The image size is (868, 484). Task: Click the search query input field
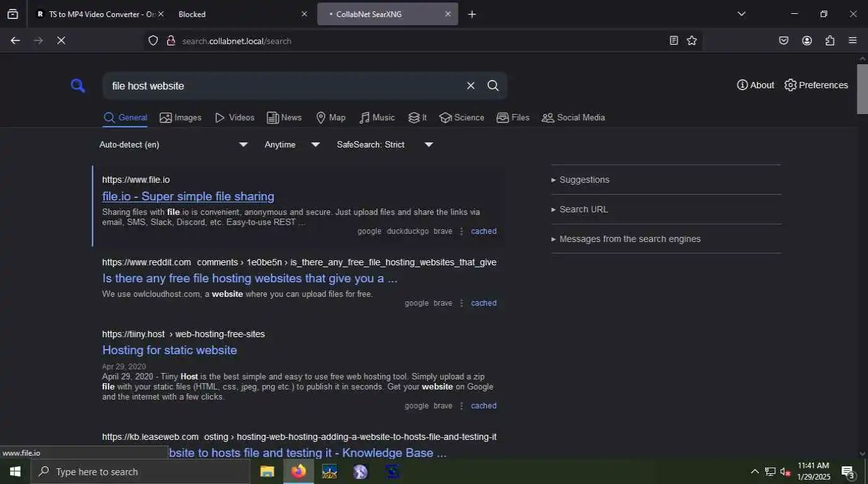coord(284,86)
